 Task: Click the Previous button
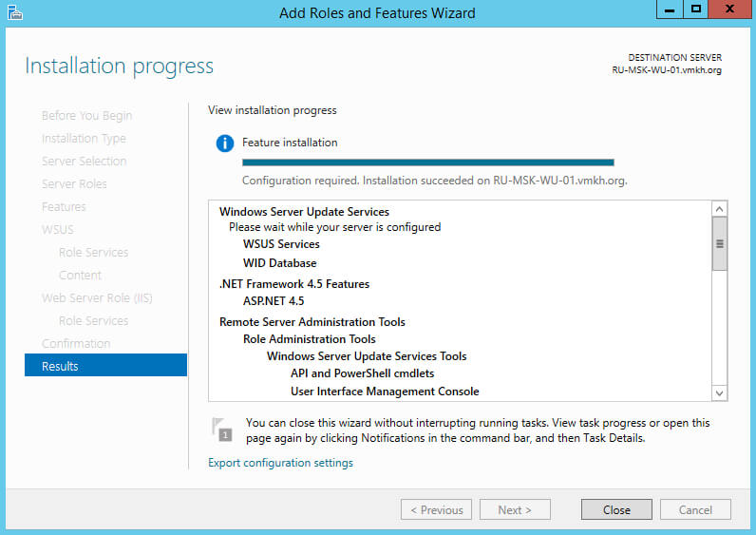tap(436, 510)
